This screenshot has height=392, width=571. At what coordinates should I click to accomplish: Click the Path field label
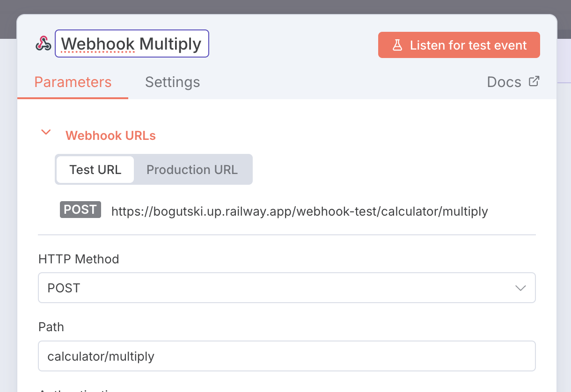tap(51, 327)
